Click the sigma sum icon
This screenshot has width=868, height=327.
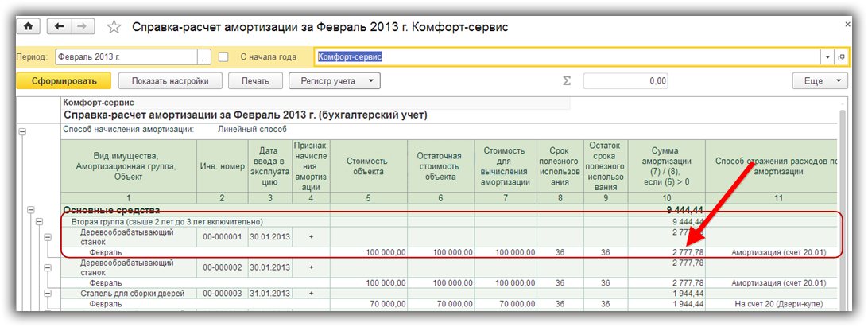[567, 81]
